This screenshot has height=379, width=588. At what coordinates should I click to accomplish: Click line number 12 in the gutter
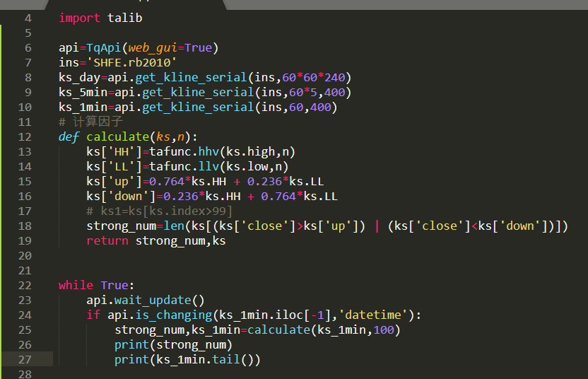tap(25, 137)
